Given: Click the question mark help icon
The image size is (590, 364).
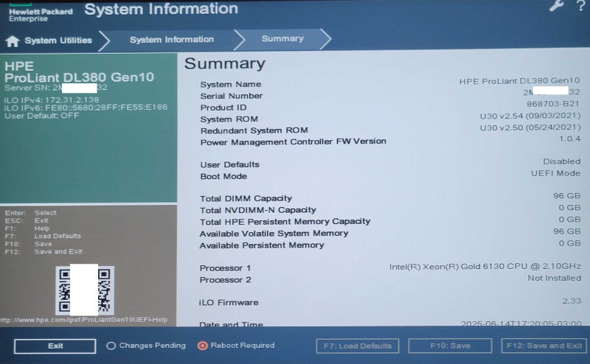Looking at the screenshot, I should tap(580, 6).
